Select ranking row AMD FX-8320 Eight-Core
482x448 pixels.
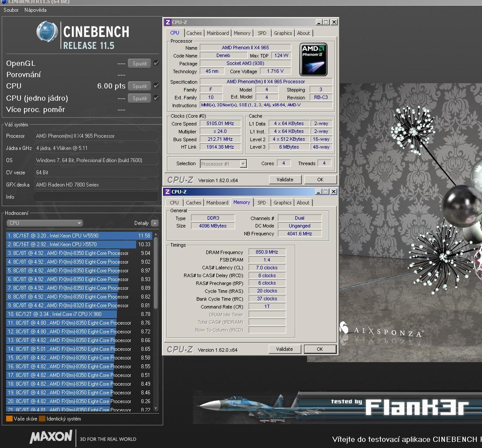pyautogui.click(x=79, y=305)
